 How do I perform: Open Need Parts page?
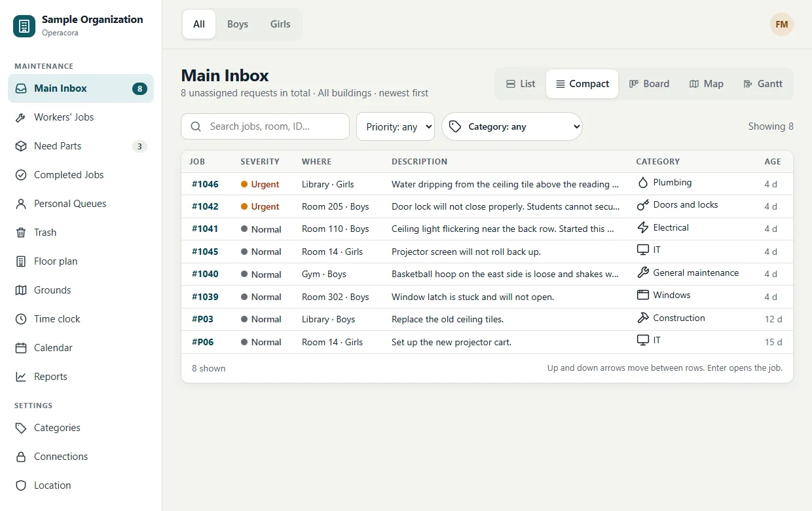coord(81,146)
